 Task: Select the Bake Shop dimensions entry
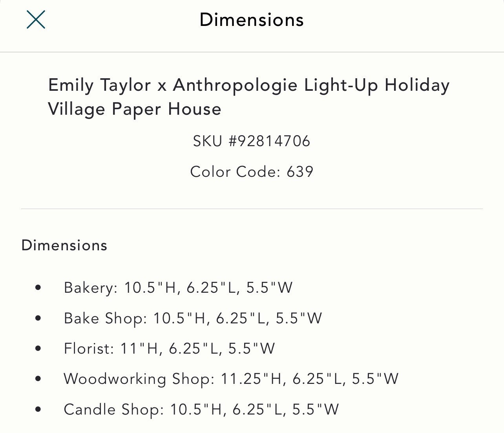(193, 318)
